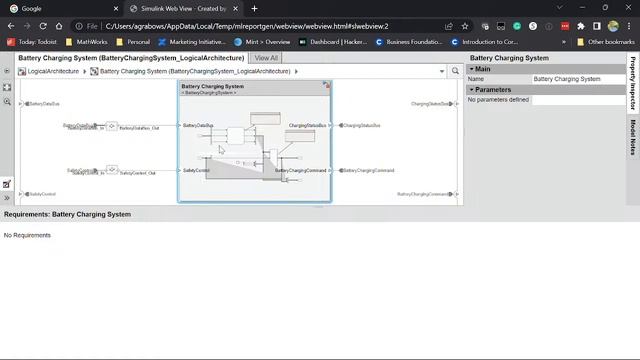Click the Fit to View icon
The height and width of the screenshot is (360, 640).
click(7, 87)
